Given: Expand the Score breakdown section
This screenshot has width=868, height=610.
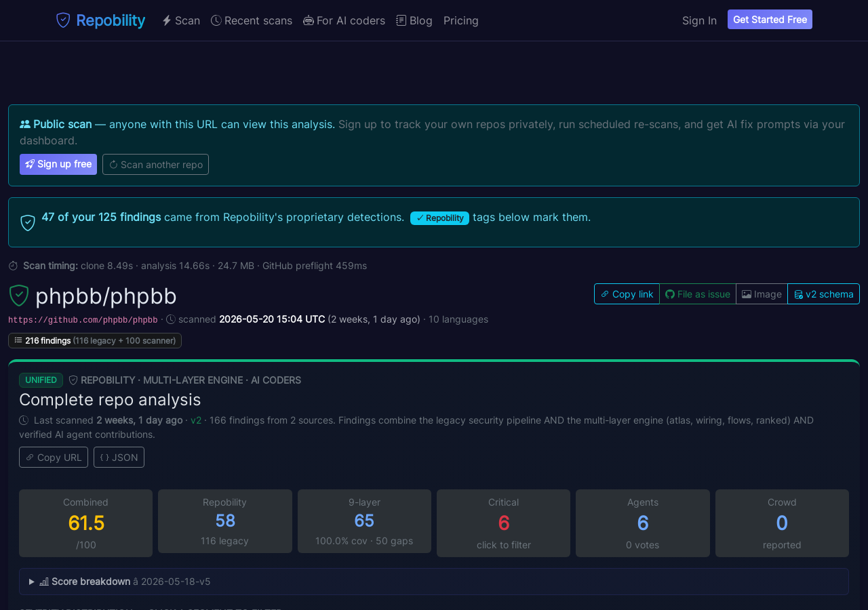Looking at the screenshot, I should tap(434, 582).
